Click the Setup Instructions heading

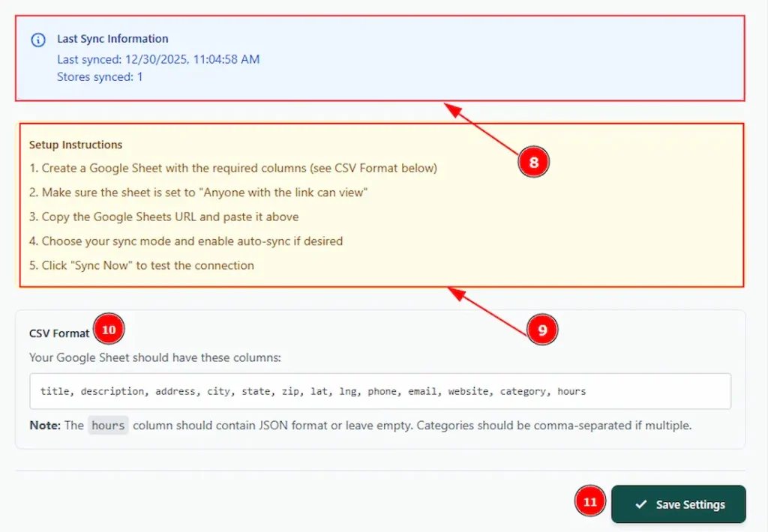(x=76, y=145)
